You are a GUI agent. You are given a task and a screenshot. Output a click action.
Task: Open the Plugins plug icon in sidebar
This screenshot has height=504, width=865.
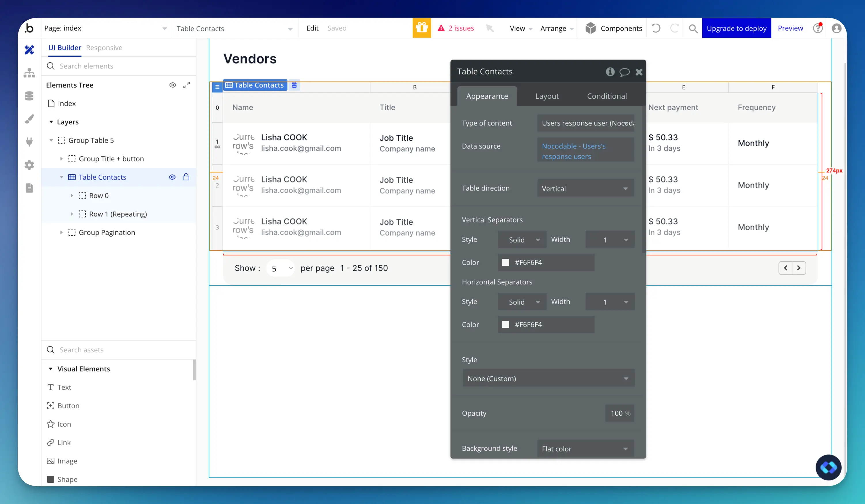[29, 142]
